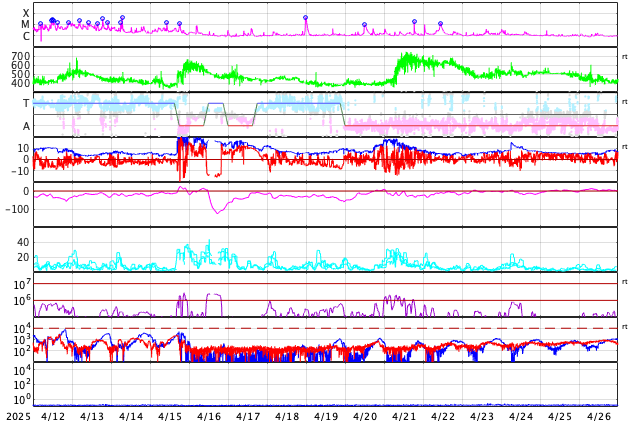Click the rt label beside the green speed panel
The image size is (634, 424).
tap(625, 57)
